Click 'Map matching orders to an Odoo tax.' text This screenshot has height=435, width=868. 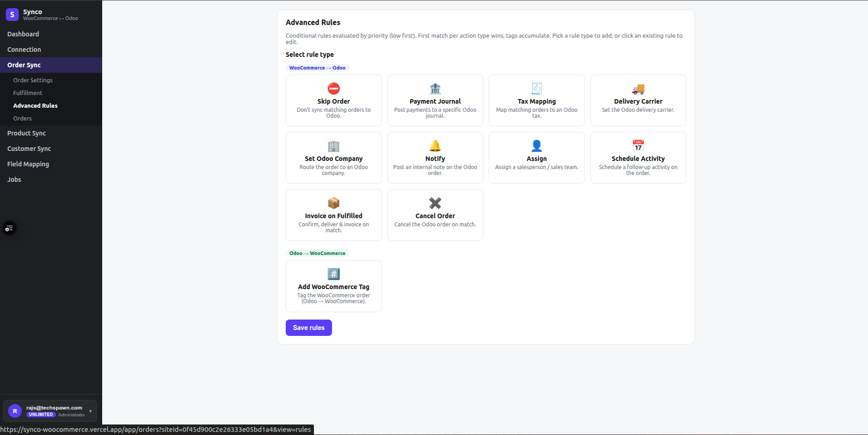[536, 113]
